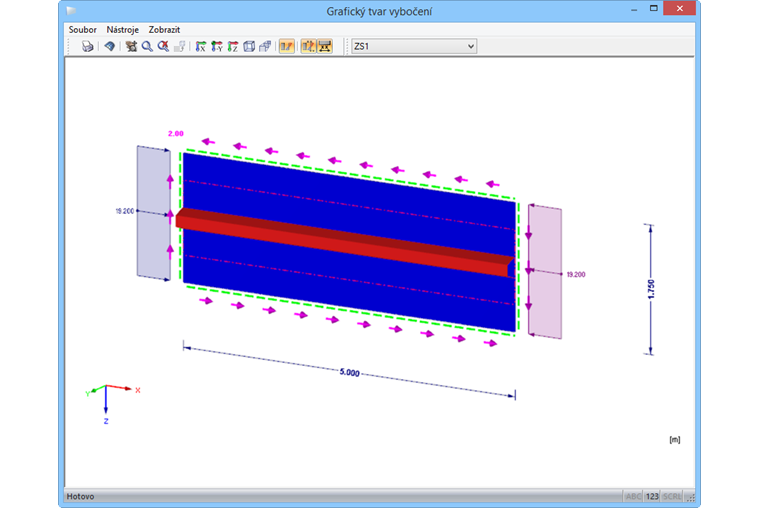Close the Grafický tvar vybočení window

point(680,8)
